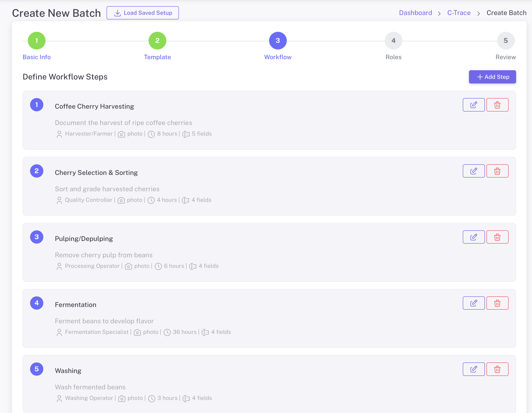The width and height of the screenshot is (532, 413).
Task: Remove the Cherry Selection & Sorting step
Action: 497,171
